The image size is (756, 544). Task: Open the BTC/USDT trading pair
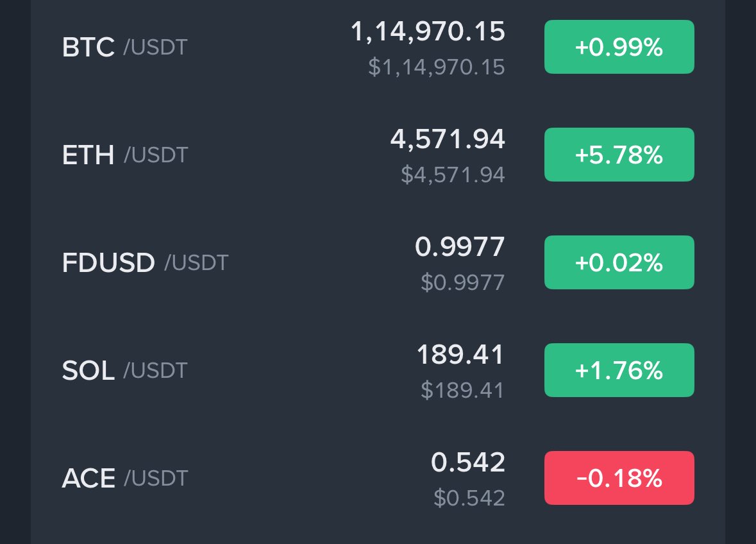(x=378, y=47)
